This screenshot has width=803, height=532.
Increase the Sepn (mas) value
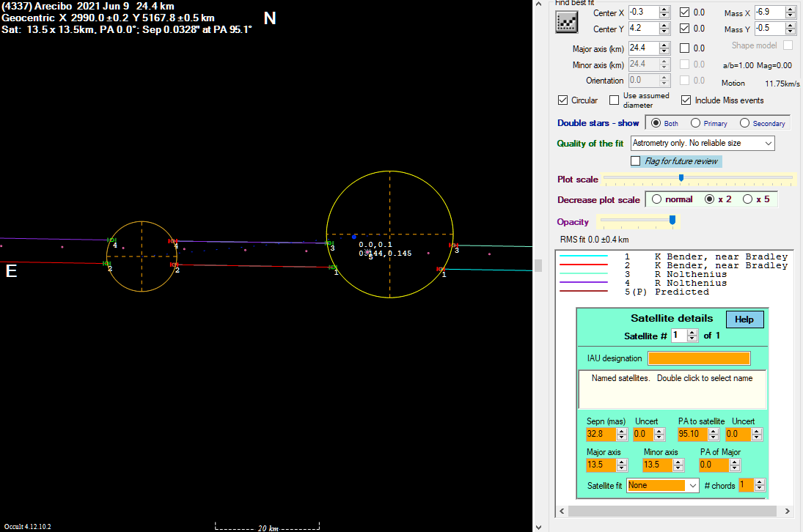click(622, 431)
